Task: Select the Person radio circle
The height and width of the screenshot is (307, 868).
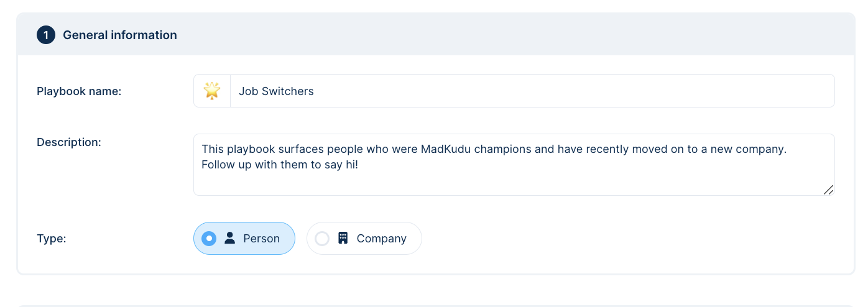Action: (x=209, y=239)
